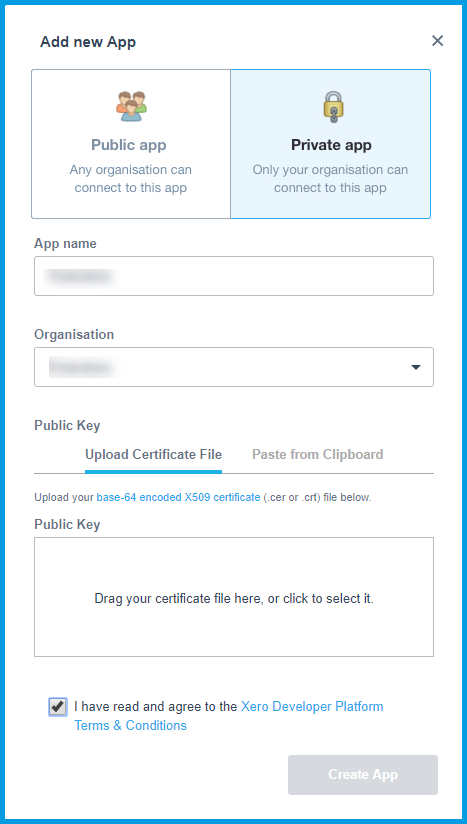Switch to the Upload Certificate File tab
The image size is (467, 824).
click(153, 455)
